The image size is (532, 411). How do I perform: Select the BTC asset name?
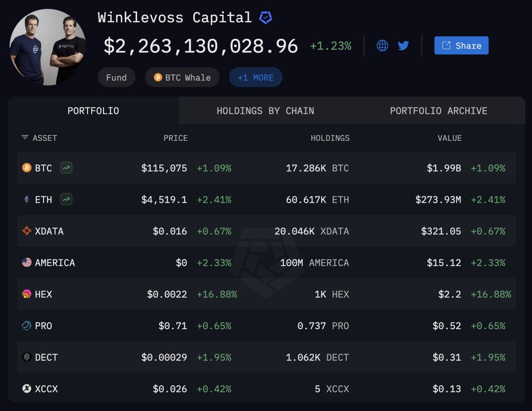pos(43,168)
